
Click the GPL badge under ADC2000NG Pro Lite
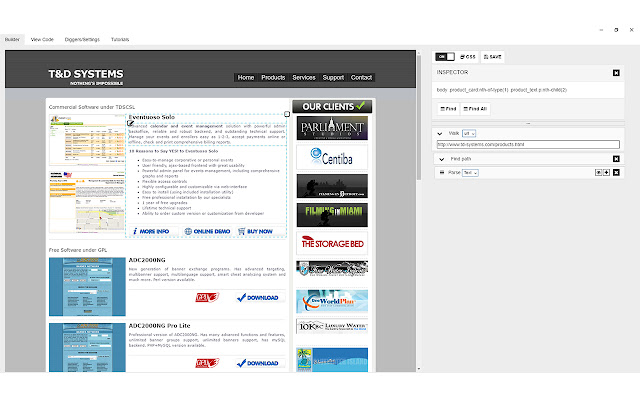207,363
